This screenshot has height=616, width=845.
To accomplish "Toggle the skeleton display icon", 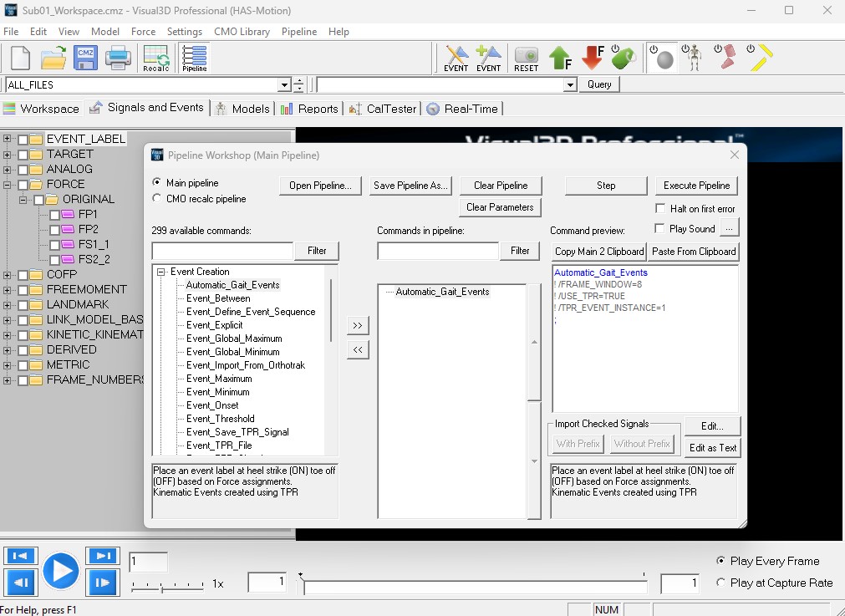I will 692,58.
